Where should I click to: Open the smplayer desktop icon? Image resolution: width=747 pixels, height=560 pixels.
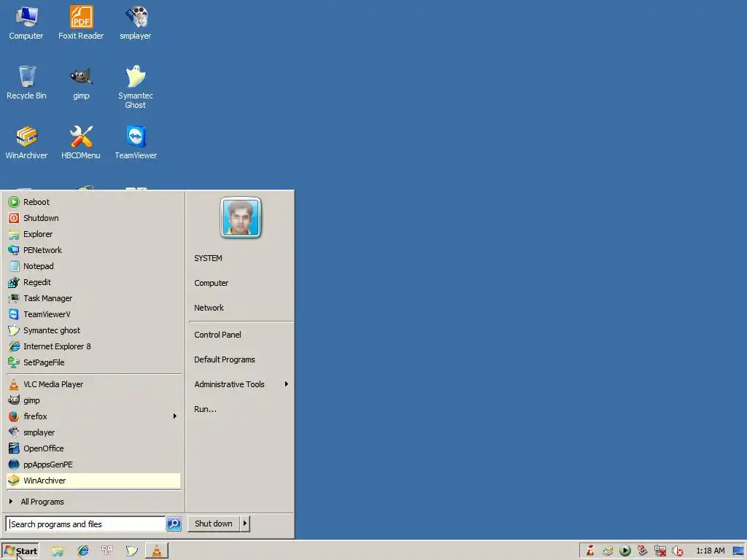tap(136, 23)
